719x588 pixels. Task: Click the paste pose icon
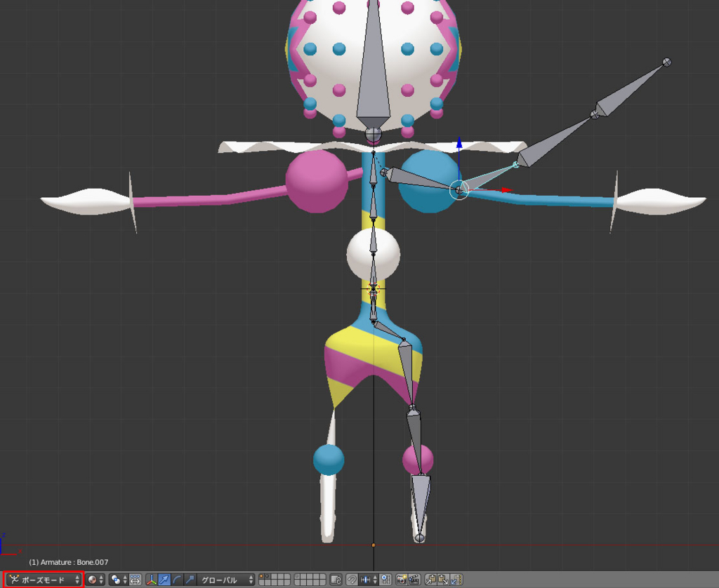click(444, 580)
